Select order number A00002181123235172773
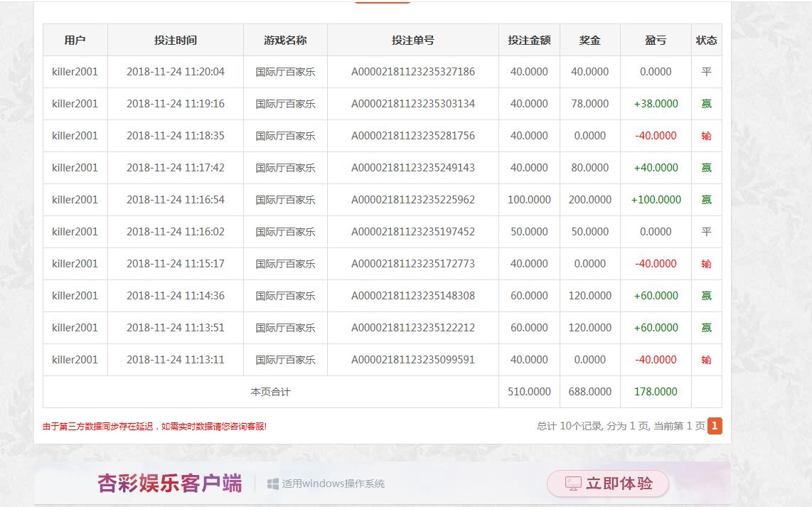This screenshot has width=812, height=507. click(412, 264)
